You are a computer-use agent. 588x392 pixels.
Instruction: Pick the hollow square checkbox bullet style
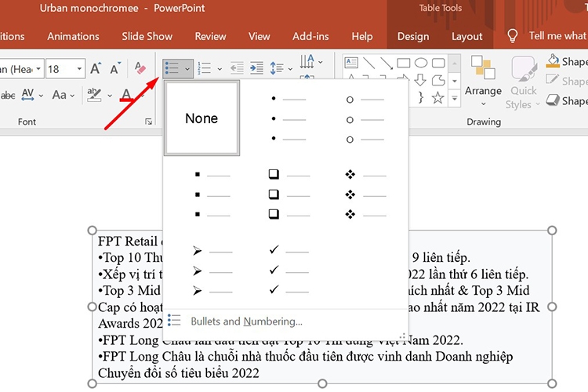(x=289, y=194)
